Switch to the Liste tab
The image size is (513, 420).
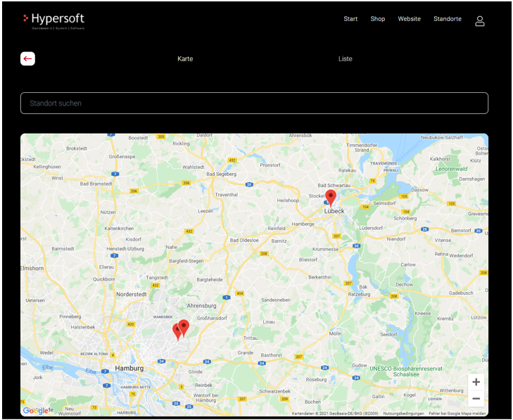[x=345, y=59]
